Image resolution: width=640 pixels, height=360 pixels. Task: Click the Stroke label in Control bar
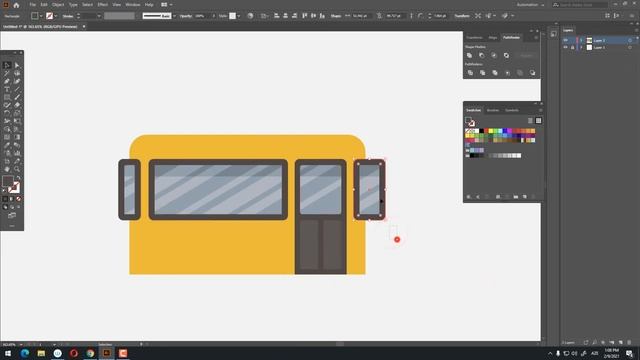pyautogui.click(x=68, y=16)
